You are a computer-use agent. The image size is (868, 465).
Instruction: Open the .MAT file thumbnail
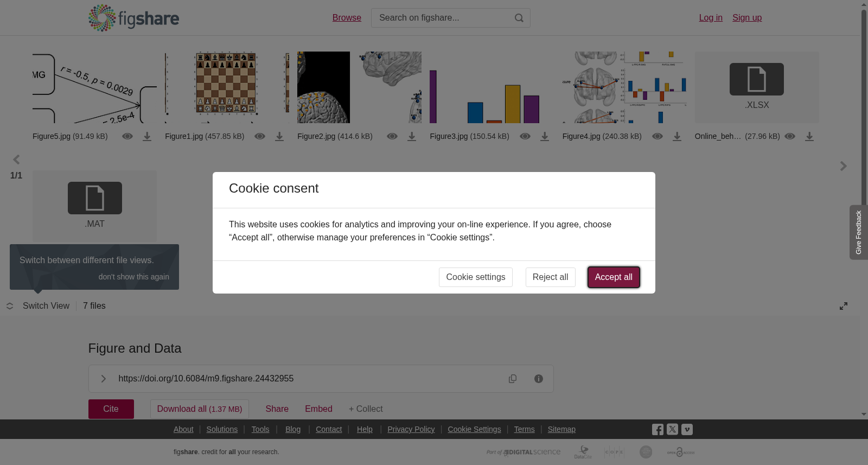(x=95, y=206)
